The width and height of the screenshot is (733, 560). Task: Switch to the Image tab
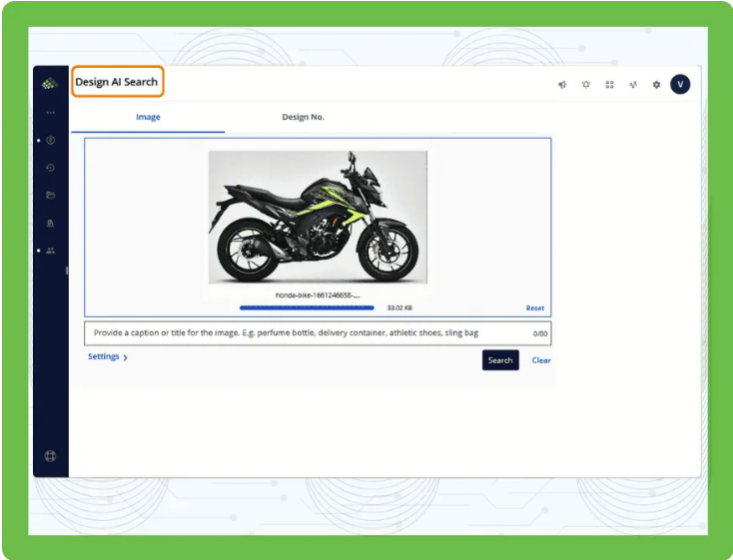coord(148,117)
